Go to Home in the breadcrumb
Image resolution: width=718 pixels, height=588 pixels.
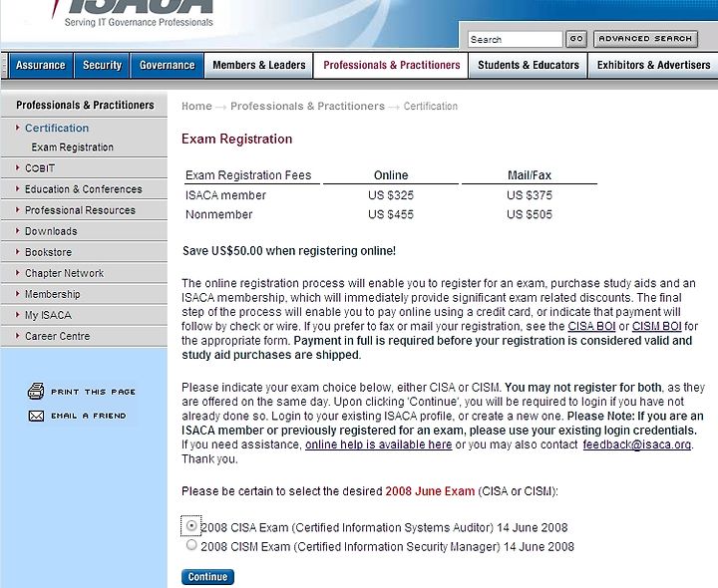[196, 107]
